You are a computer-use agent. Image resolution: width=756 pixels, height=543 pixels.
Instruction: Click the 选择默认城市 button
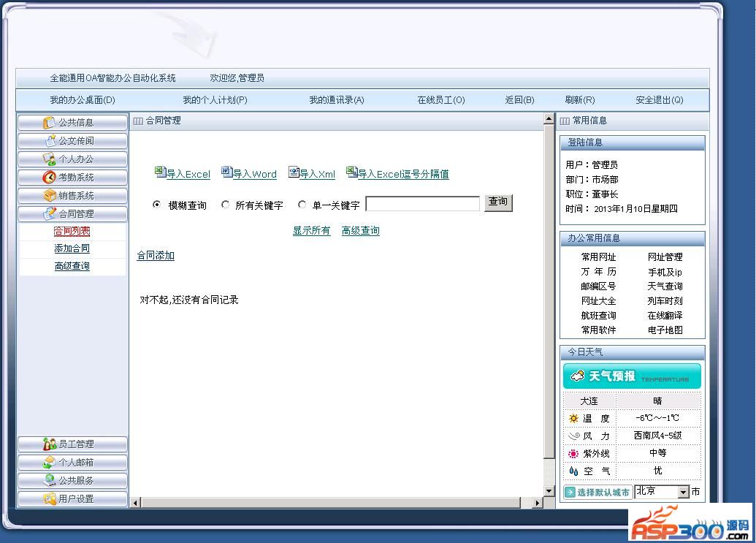pyautogui.click(x=597, y=493)
